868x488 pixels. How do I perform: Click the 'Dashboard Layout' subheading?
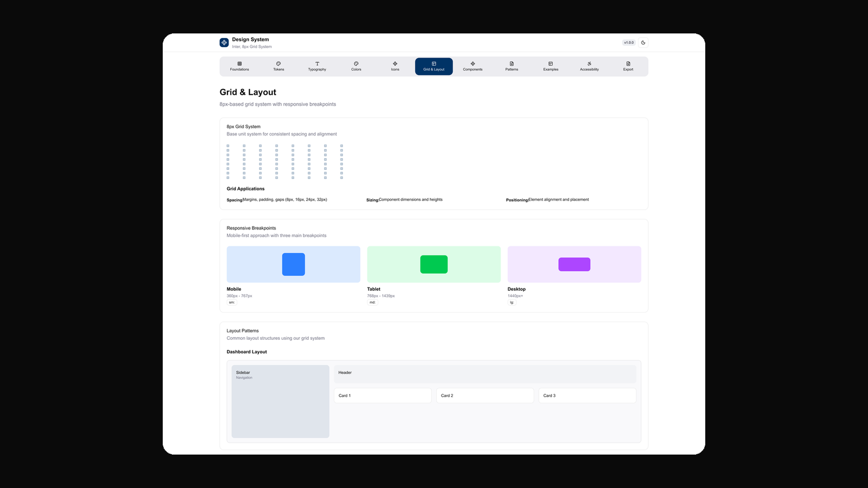click(247, 352)
